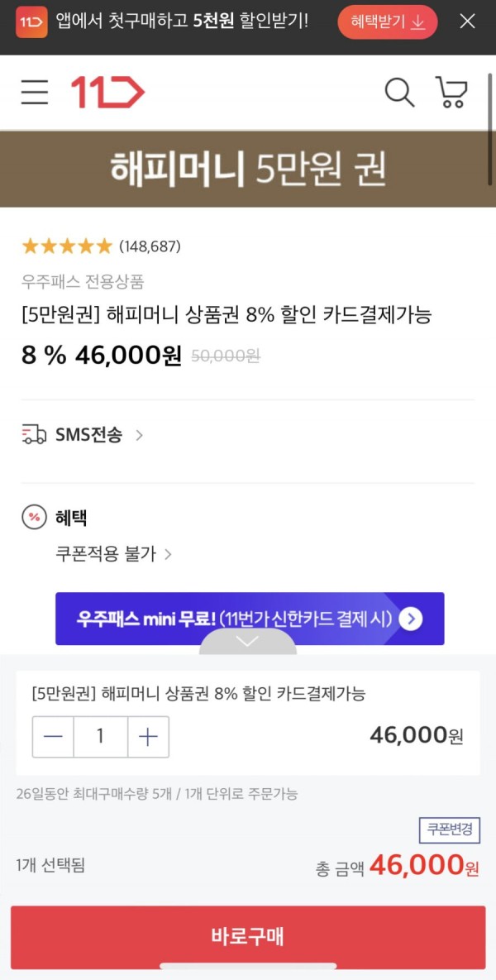Close the app promotion banner
The height and width of the screenshot is (980, 496).
click(467, 22)
